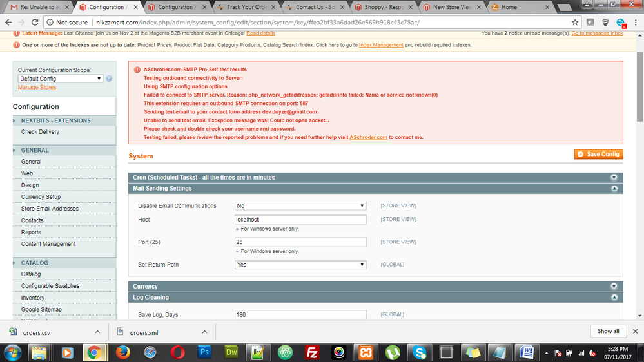This screenshot has width=644, height=362.
Task: Expand the Cron (Scheduled Tasks) section
Action: pyautogui.click(x=614, y=177)
